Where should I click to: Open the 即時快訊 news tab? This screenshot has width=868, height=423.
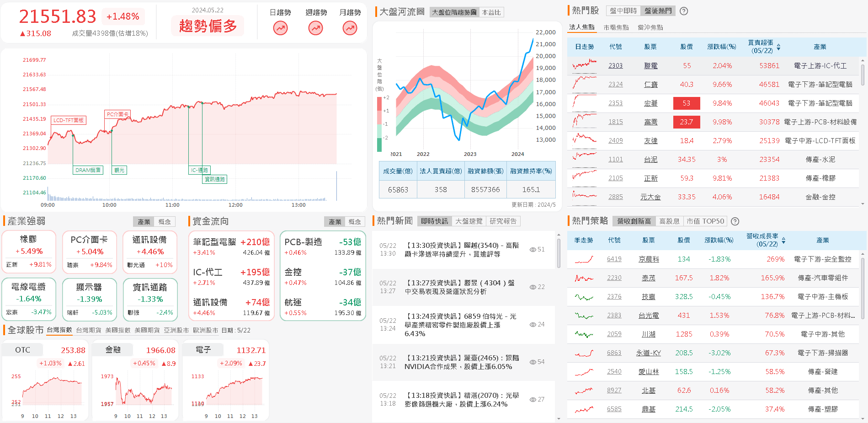click(434, 221)
